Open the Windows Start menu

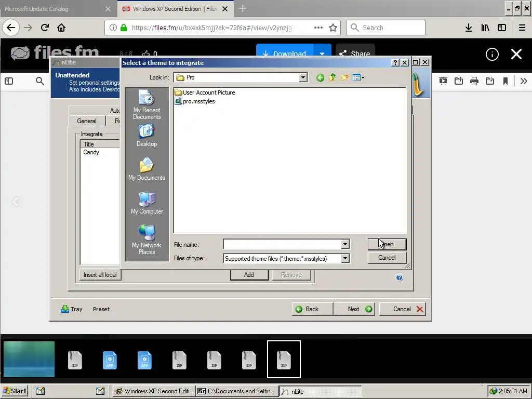click(14, 391)
